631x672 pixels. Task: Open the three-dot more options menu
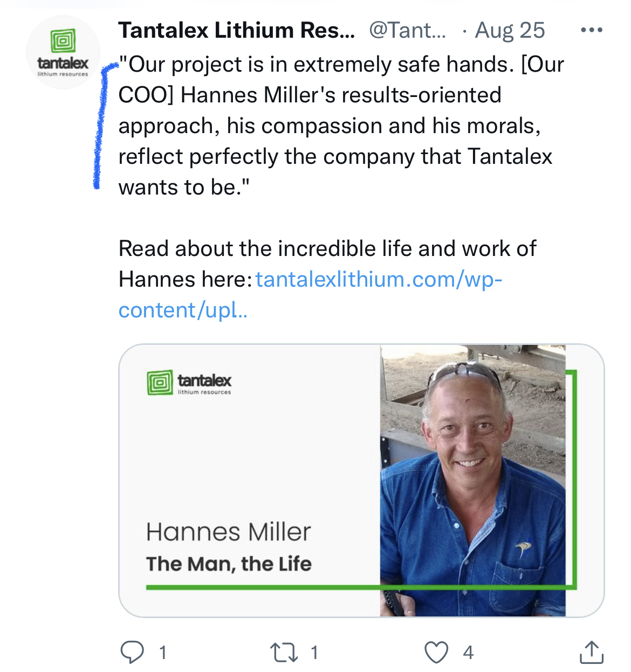[592, 30]
